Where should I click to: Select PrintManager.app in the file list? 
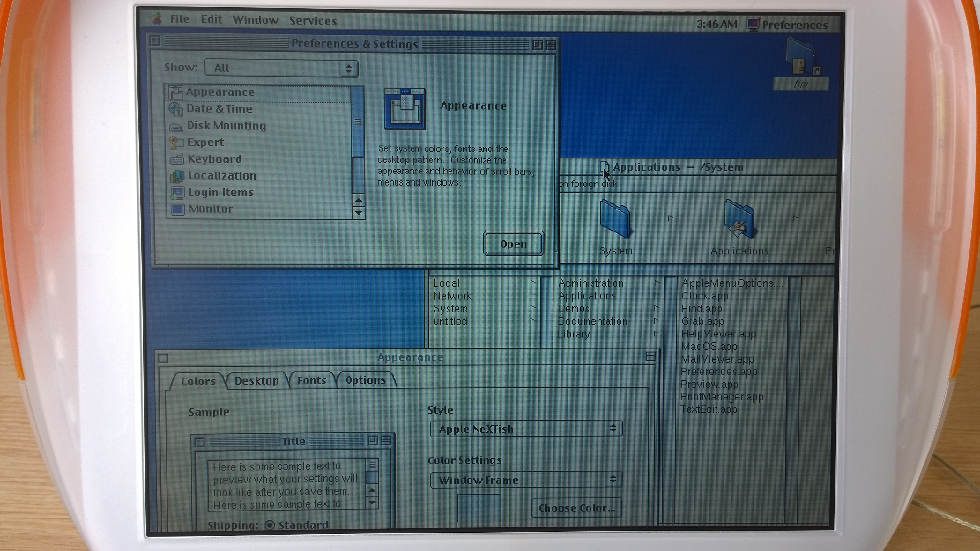coord(722,397)
